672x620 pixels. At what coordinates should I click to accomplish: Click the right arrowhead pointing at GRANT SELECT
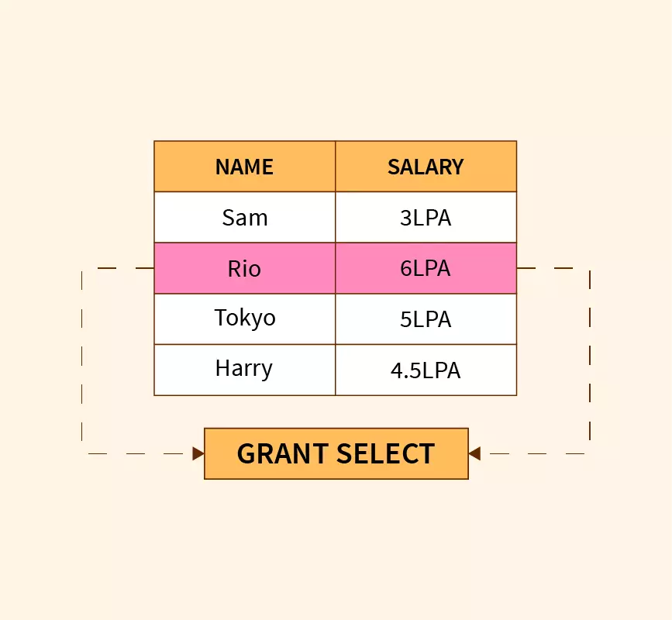[474, 453]
